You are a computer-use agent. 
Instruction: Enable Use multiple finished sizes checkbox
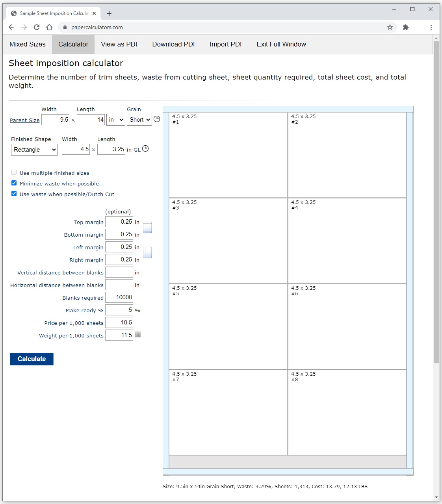pyautogui.click(x=14, y=172)
